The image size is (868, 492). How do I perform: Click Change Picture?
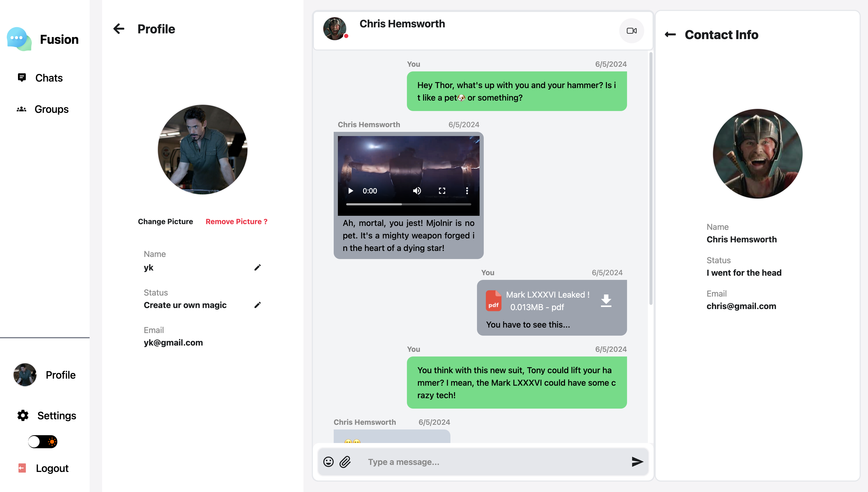click(x=165, y=222)
